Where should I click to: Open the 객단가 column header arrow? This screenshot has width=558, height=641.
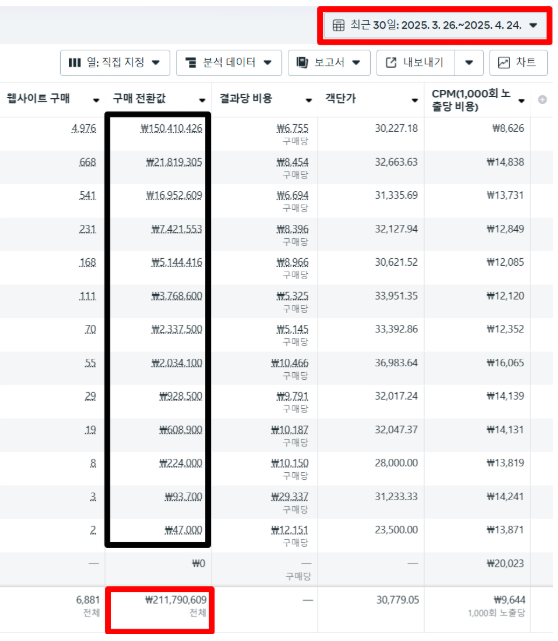pyautogui.click(x=415, y=100)
